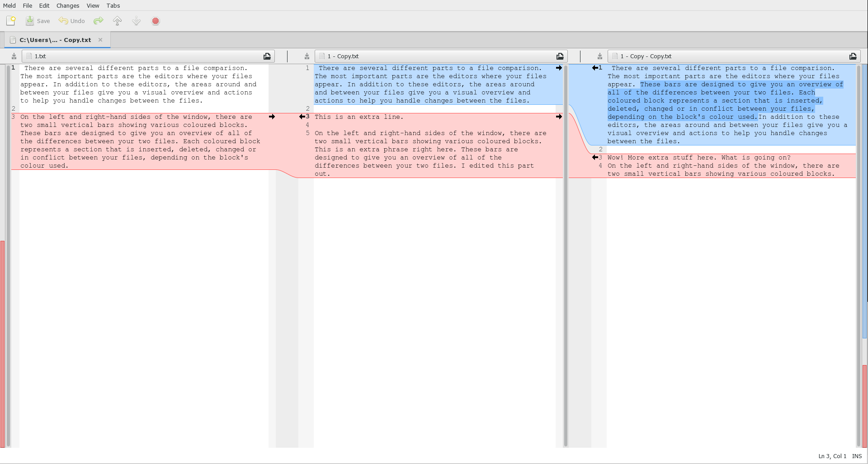Go to next change arrow
868x464 pixels.
[x=136, y=21]
